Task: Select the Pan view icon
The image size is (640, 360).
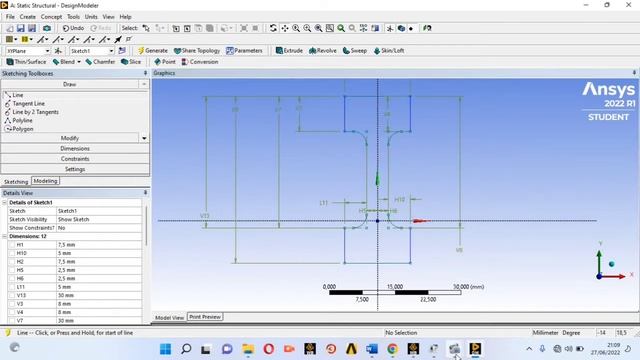Action: tap(284, 28)
